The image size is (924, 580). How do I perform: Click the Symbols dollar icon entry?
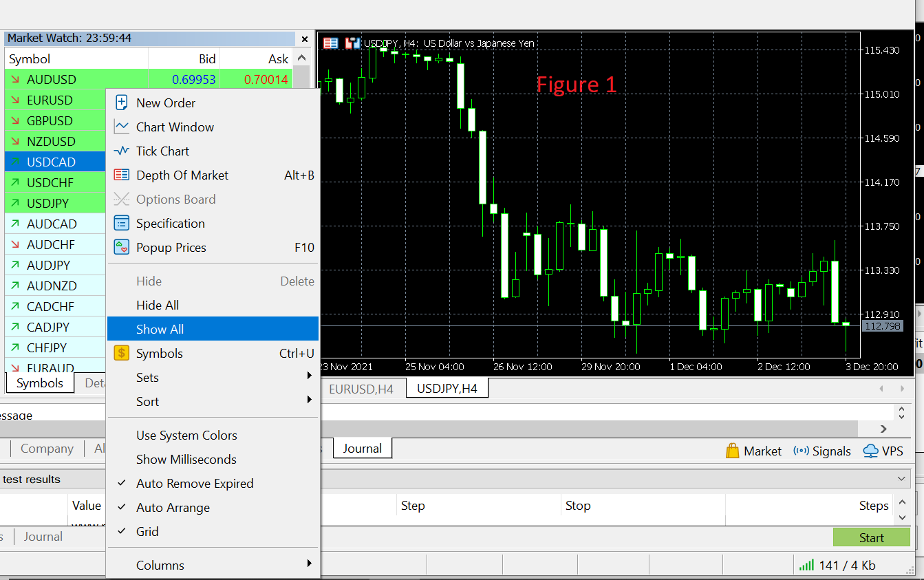[x=122, y=354]
